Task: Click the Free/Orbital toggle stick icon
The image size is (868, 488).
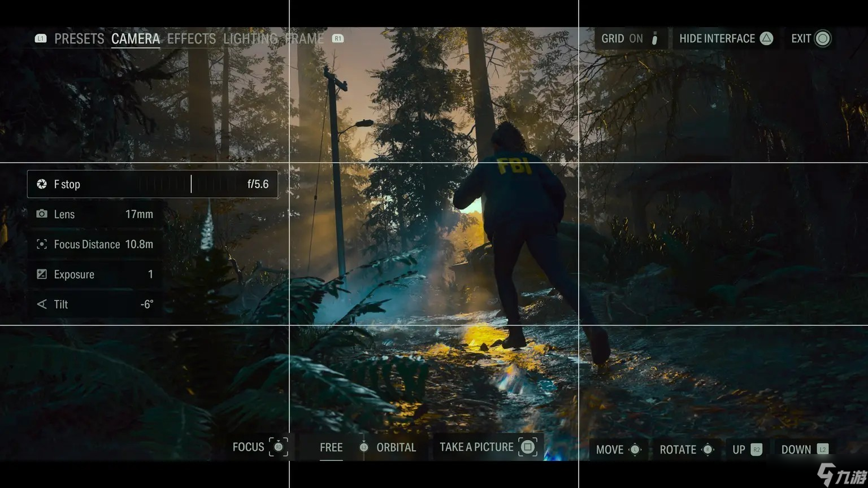Action: point(364,447)
